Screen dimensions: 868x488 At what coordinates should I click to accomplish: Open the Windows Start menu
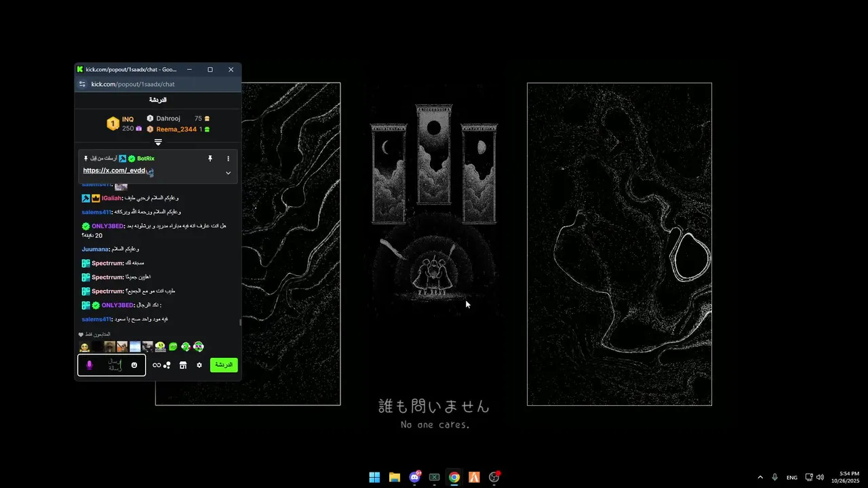[374, 477]
